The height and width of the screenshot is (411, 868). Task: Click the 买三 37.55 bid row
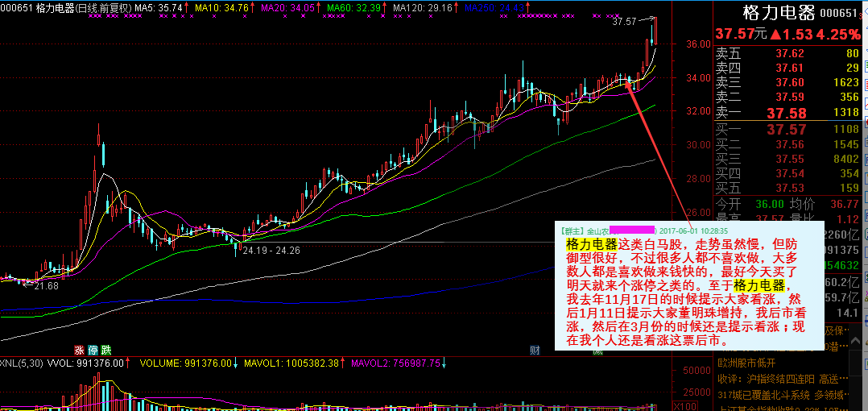tap(787, 160)
